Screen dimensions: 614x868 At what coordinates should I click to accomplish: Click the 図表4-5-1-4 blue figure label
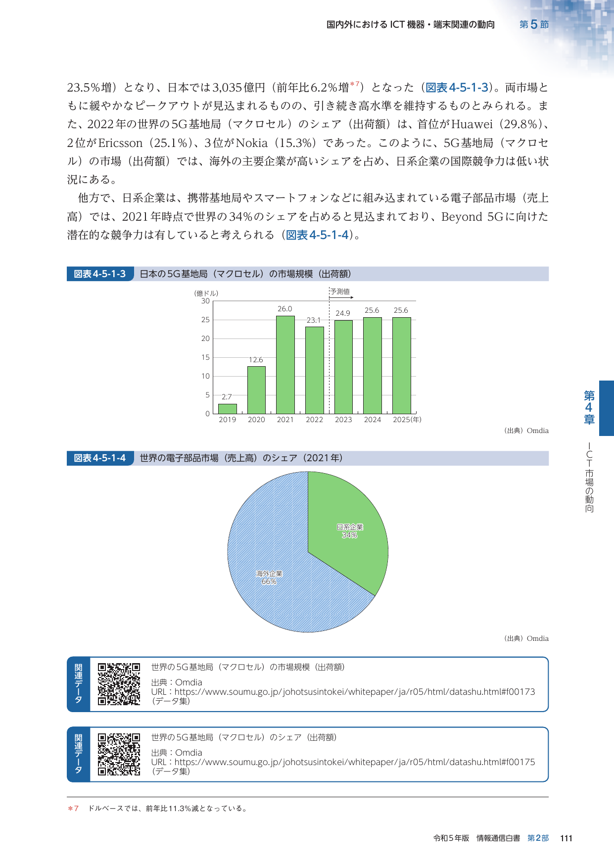tap(100, 458)
